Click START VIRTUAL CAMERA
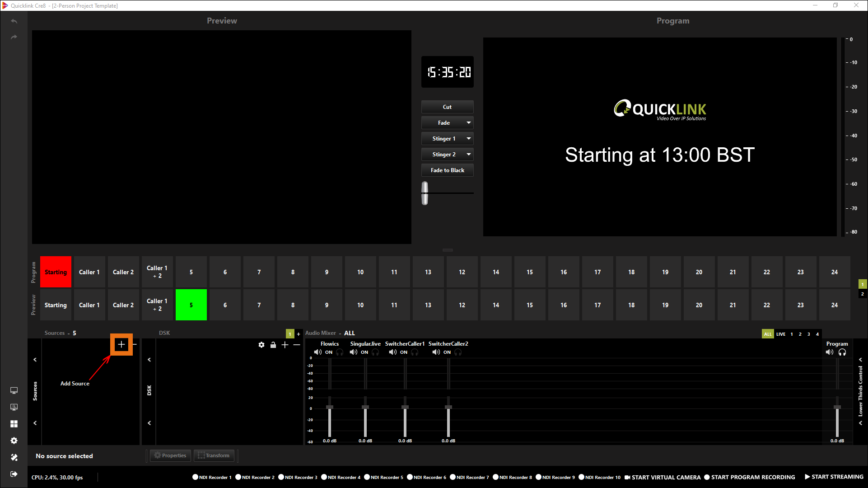This screenshot has width=868, height=488. click(x=663, y=477)
